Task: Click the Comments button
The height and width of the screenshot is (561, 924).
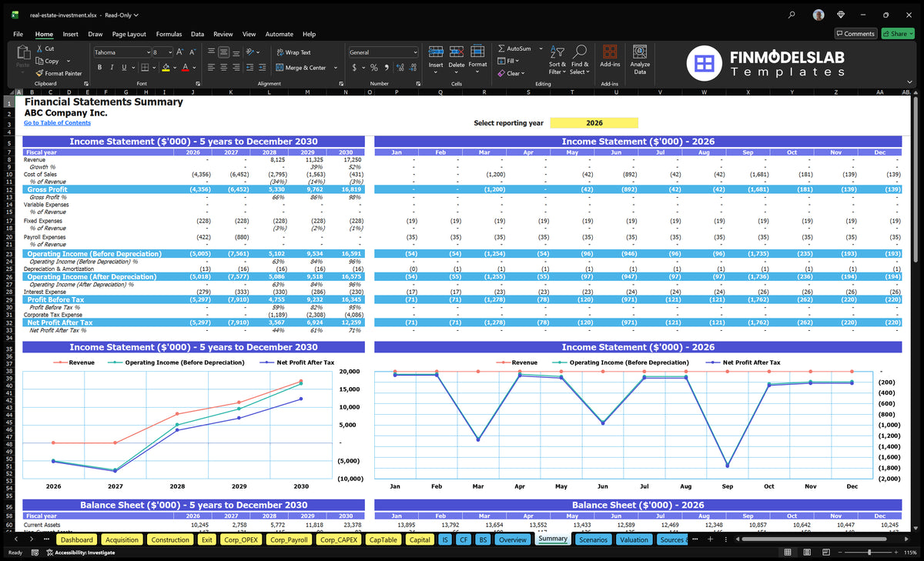Action: [x=855, y=34]
